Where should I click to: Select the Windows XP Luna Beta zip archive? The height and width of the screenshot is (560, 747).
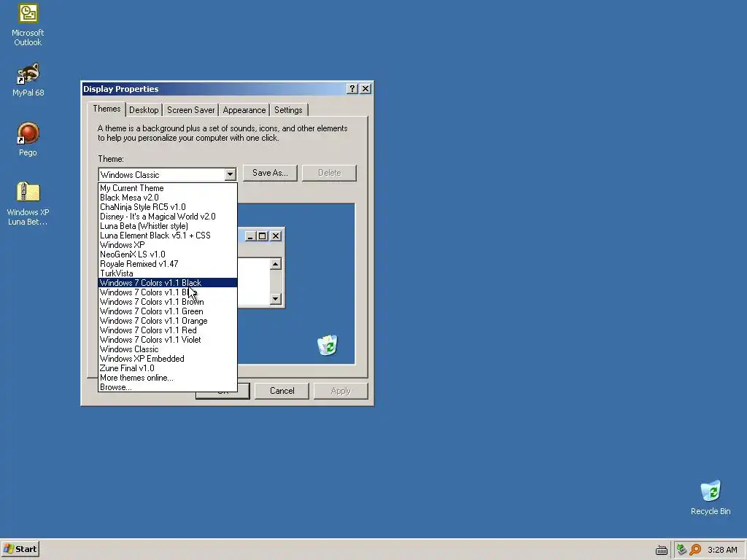click(28, 203)
